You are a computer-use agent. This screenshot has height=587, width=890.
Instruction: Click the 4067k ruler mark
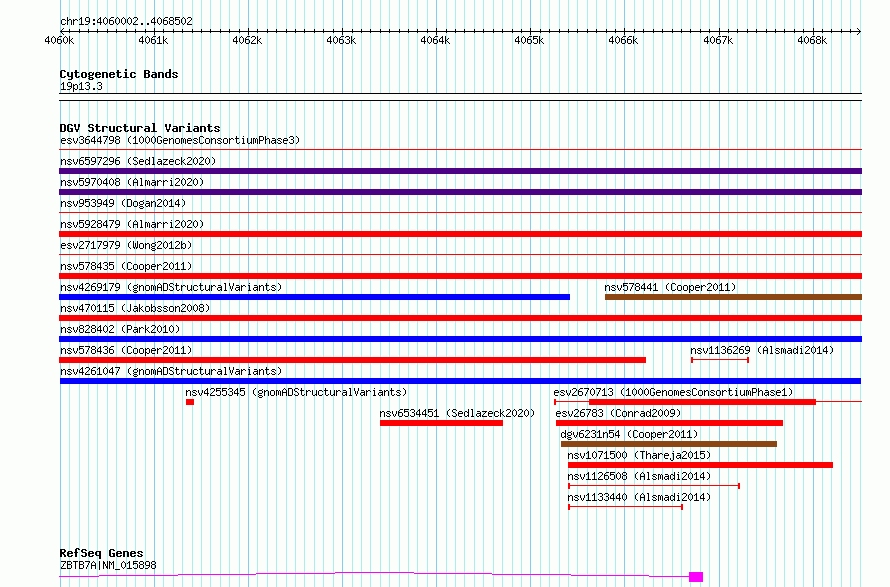(x=718, y=40)
